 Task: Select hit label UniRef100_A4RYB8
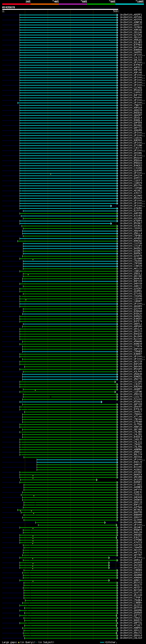pyautogui.click(x=131, y=213)
